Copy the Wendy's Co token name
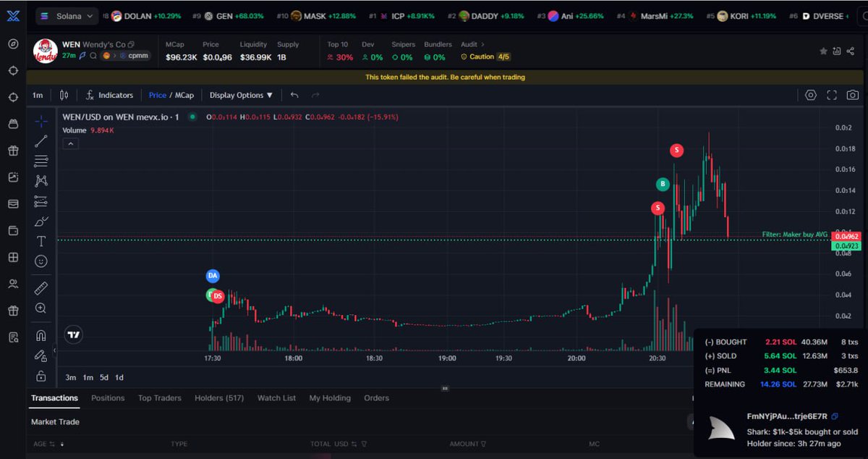This screenshot has width=868, height=459. [131, 45]
